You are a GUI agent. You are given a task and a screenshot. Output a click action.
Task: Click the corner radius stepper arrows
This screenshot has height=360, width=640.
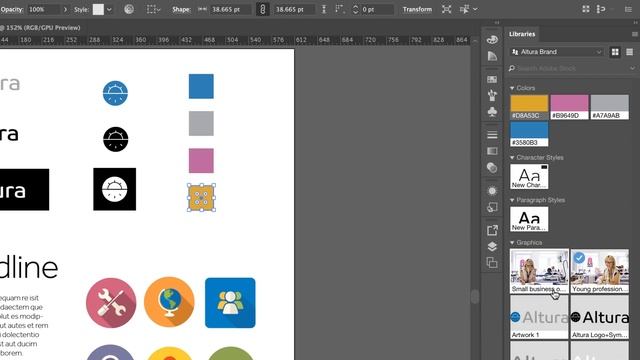coord(356,9)
